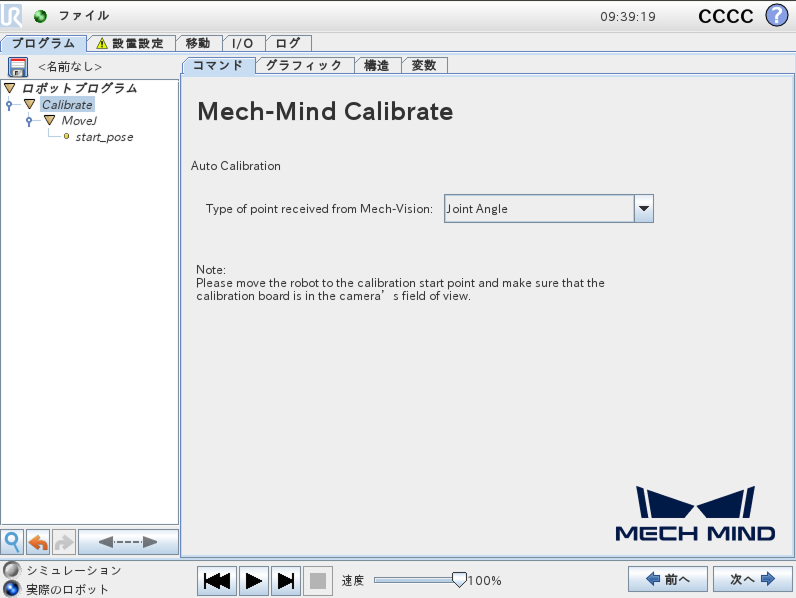Click the stop program button
Image resolution: width=796 pixels, height=598 pixels.
pos(318,581)
